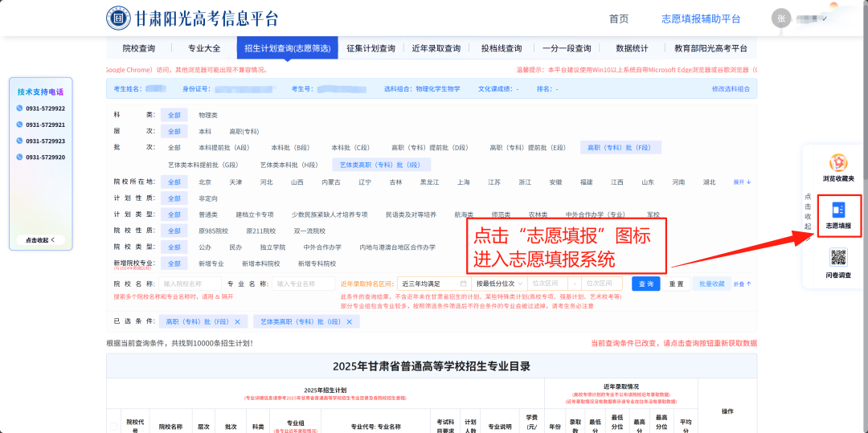The height and width of the screenshot is (433, 868).
Task: Toggle 本科批（B段） batch filter
Action: (x=289, y=148)
